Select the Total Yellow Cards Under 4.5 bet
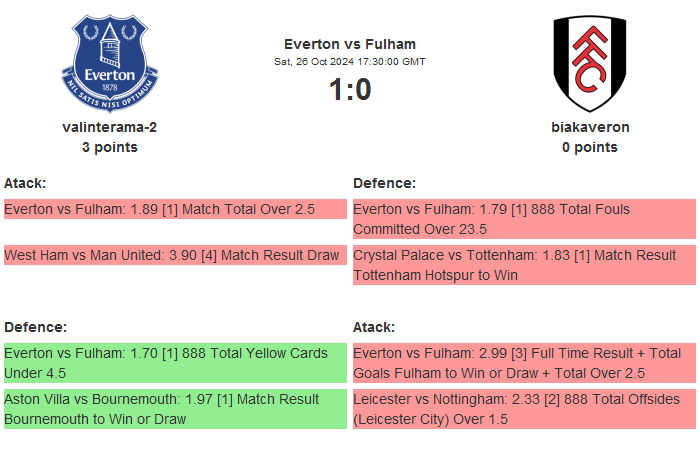The width and height of the screenshot is (700, 460). coord(175,363)
